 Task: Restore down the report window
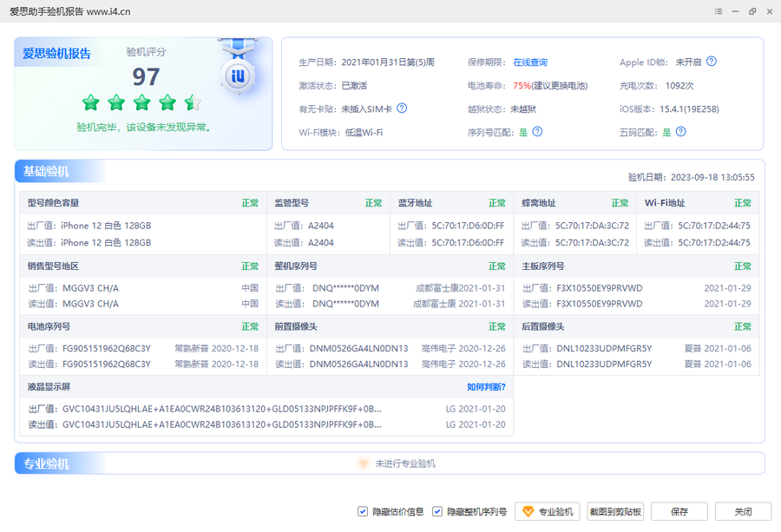click(752, 11)
